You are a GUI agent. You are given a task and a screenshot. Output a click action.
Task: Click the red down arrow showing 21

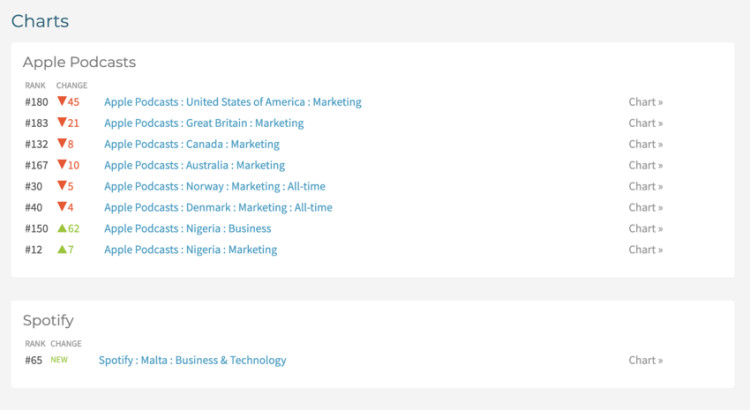click(x=62, y=122)
